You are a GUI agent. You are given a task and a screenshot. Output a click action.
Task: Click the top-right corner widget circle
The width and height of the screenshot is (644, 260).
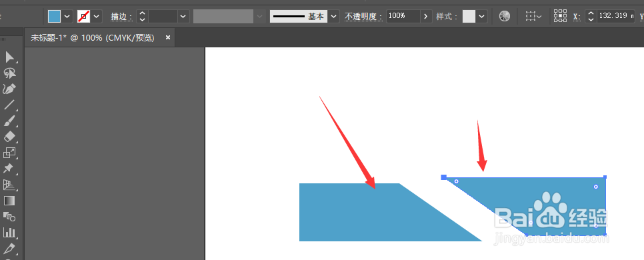(x=596, y=187)
